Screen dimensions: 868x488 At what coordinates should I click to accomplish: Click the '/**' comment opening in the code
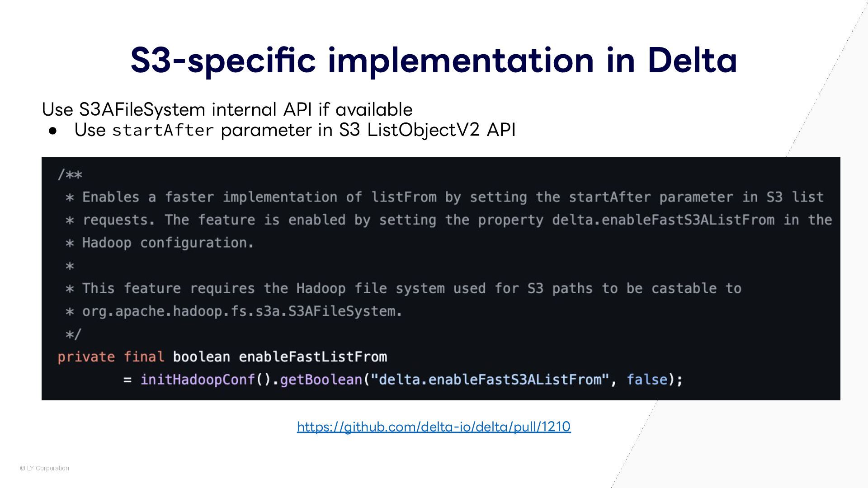pyautogui.click(x=70, y=174)
